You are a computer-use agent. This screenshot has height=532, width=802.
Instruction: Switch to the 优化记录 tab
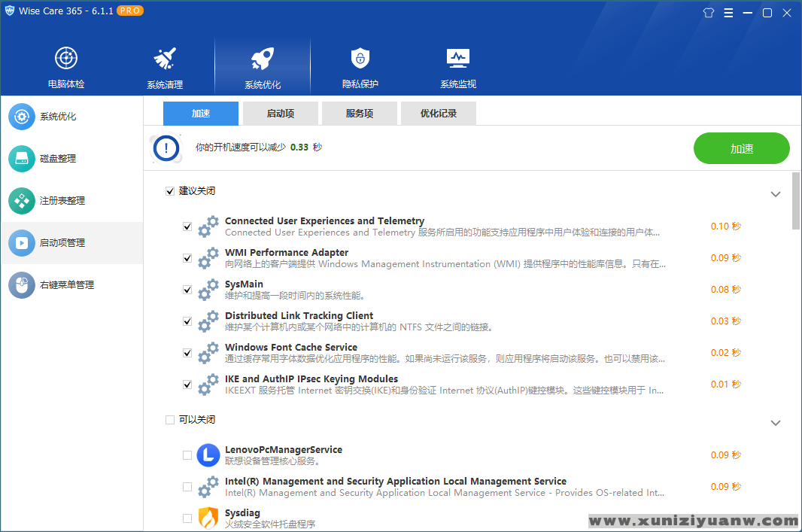(x=439, y=114)
